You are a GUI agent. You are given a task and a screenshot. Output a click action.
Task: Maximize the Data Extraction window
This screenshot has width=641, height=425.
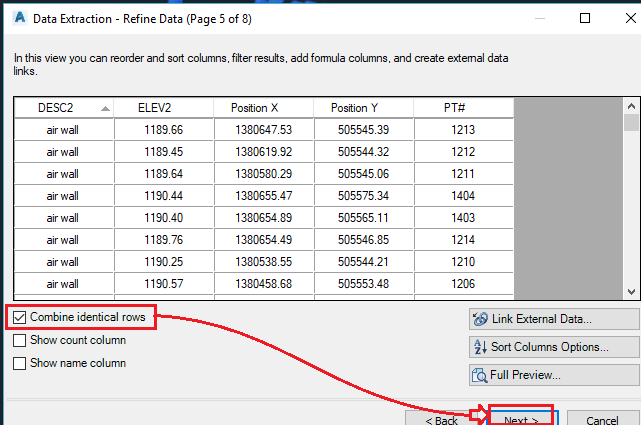[585, 18]
